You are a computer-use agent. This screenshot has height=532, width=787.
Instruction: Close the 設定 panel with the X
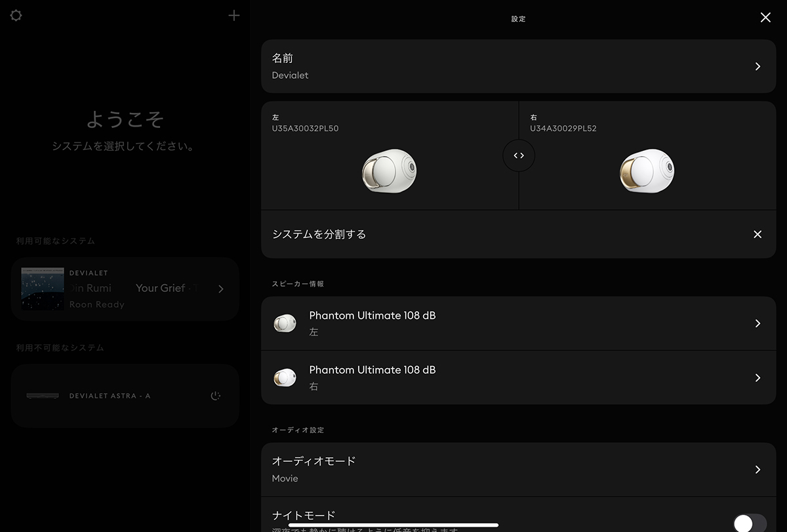(765, 18)
